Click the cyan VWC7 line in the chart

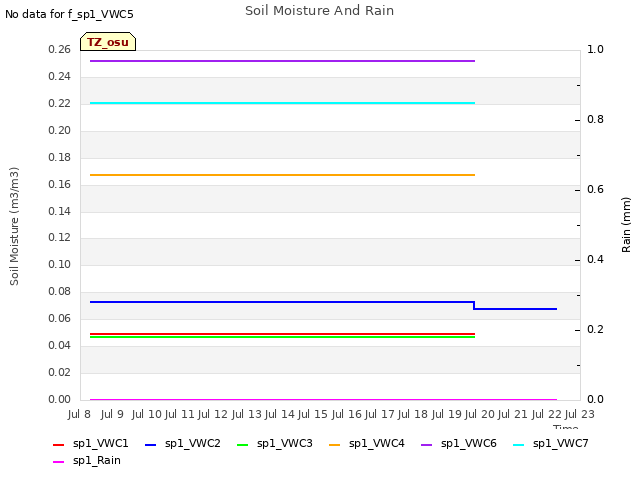[282, 103]
